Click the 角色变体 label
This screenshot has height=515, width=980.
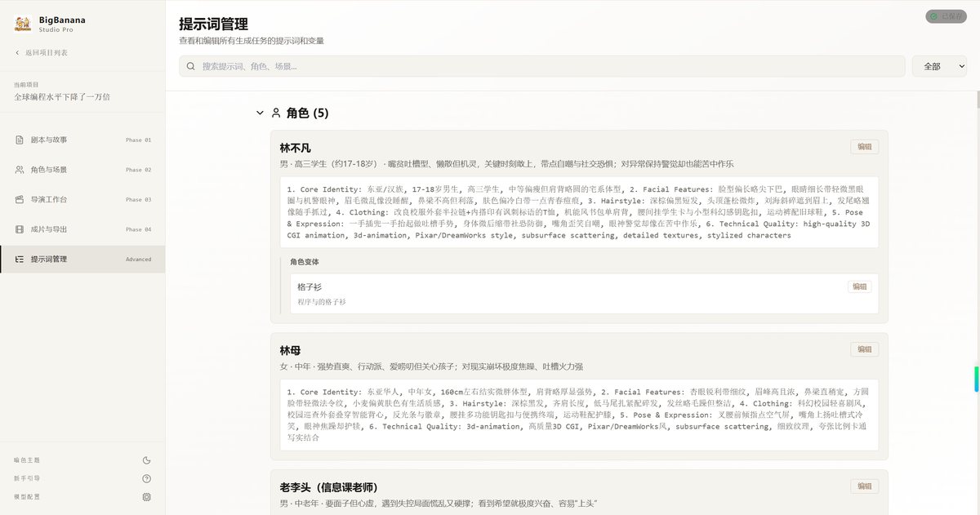click(305, 262)
